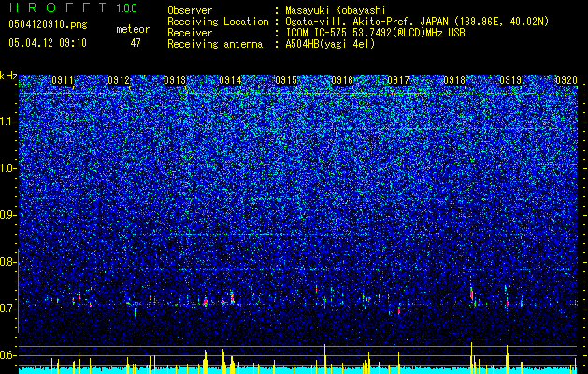588x374 pixels.
Task: Click the 'meteor' label
Action: pos(133,29)
